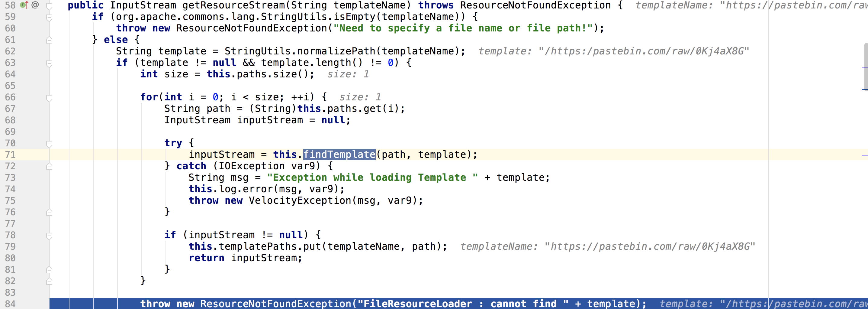Viewport: 868px width, 309px height.
Task: Click the vertical scrollbar thumb at the right edge
Action: pos(866,67)
